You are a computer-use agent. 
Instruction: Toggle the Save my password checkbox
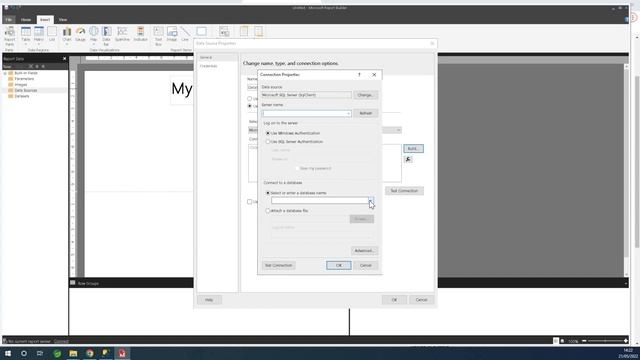(297, 168)
